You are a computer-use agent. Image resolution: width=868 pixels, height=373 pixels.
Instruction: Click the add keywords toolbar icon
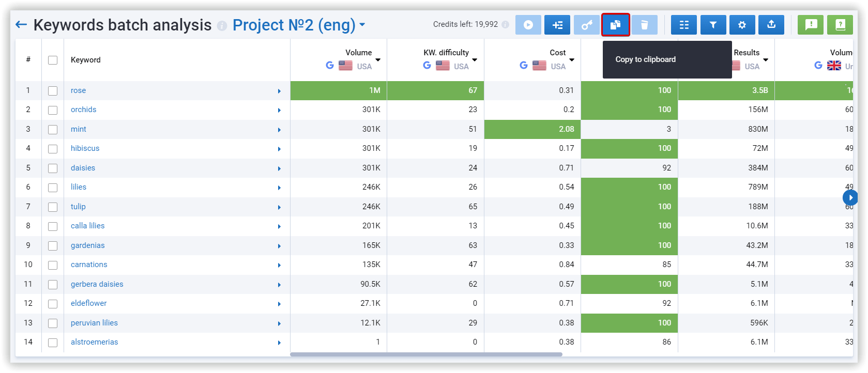point(557,25)
